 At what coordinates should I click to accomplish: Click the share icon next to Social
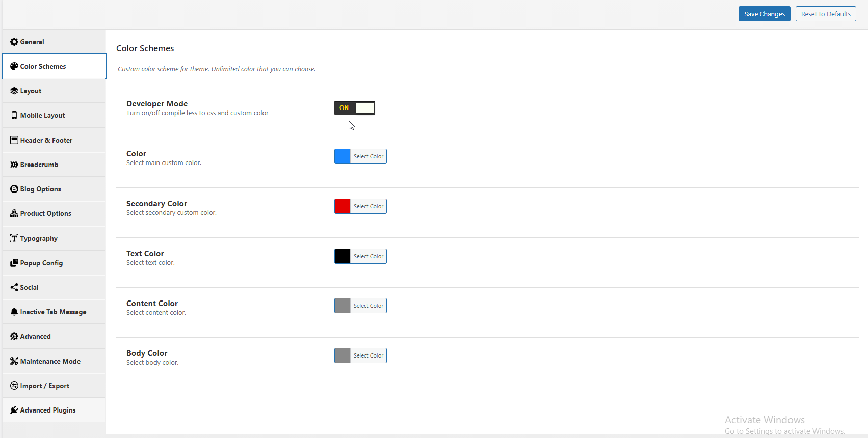point(14,287)
